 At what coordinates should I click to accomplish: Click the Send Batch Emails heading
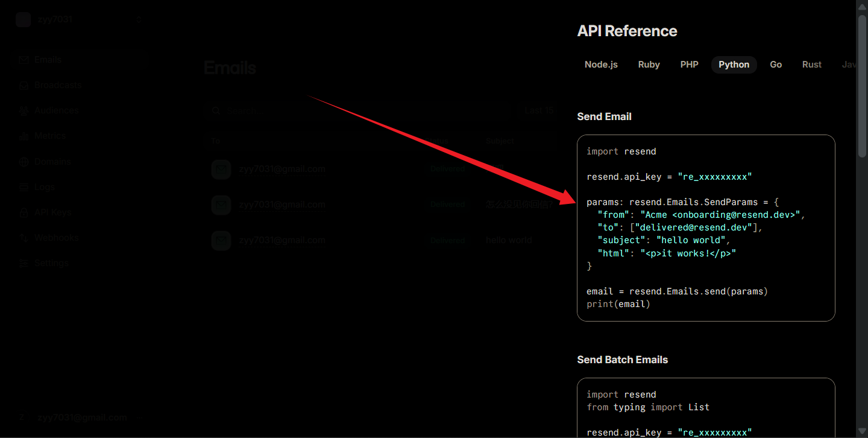coord(622,360)
